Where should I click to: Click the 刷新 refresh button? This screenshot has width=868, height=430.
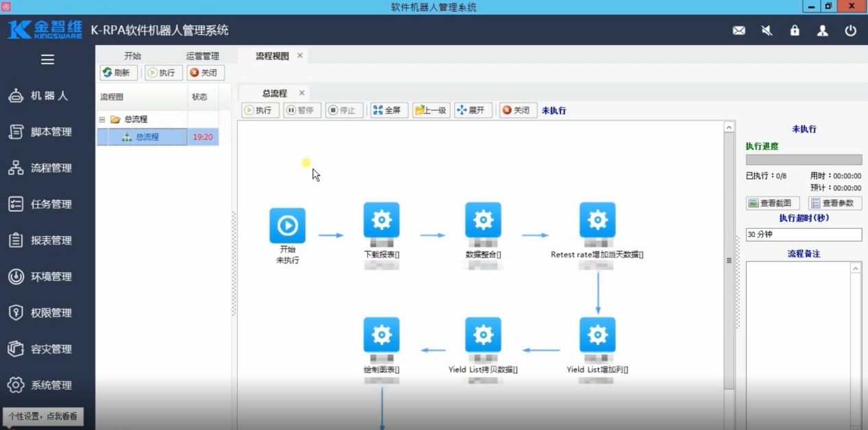tap(119, 73)
